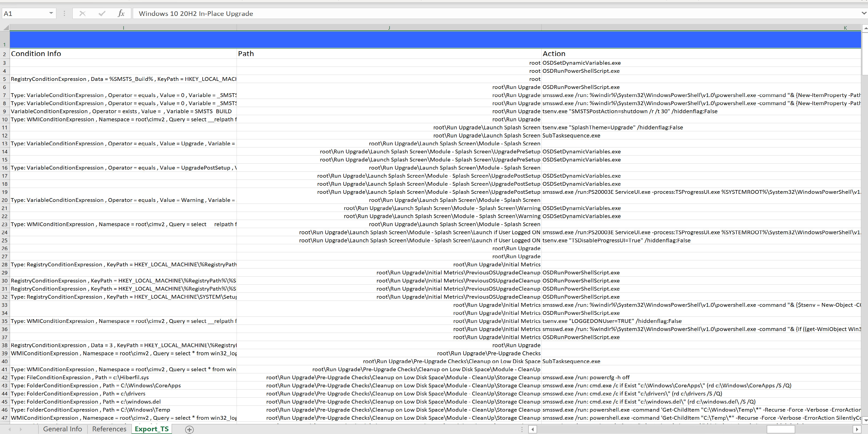Screen dimensions: 868x434
Task: Click LOGGEDONUser=TRUE action cell
Action: tap(701, 321)
